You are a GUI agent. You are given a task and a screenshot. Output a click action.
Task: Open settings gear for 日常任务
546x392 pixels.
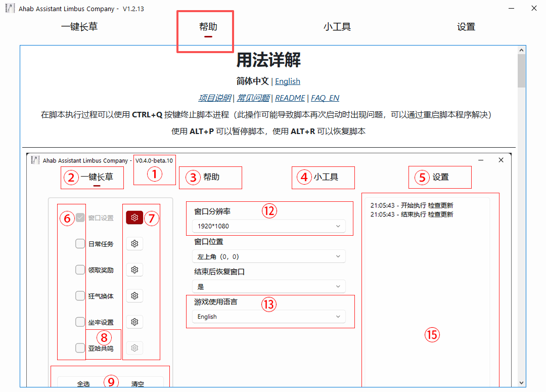(134, 243)
